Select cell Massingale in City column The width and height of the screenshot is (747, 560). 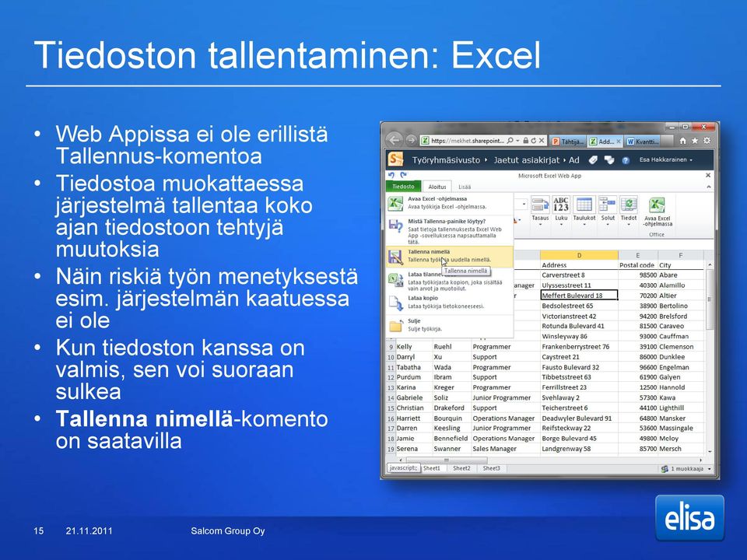point(680,428)
